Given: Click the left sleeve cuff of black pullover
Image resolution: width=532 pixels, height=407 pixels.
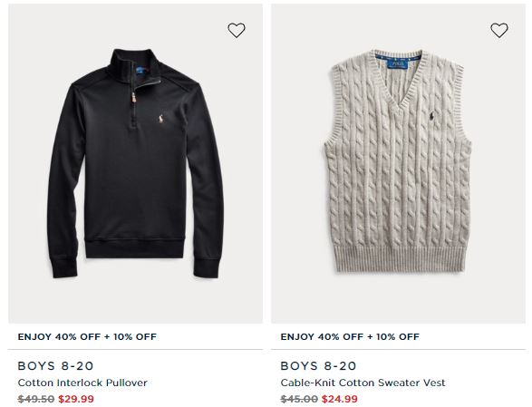Looking at the screenshot, I should pyautogui.click(x=64, y=267).
